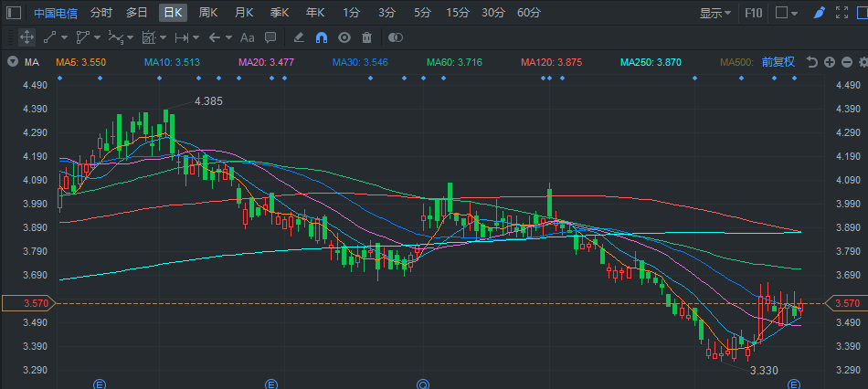The width and height of the screenshot is (868, 389).
Task: Click the MA60: 3.716 value
Action: coord(454,62)
